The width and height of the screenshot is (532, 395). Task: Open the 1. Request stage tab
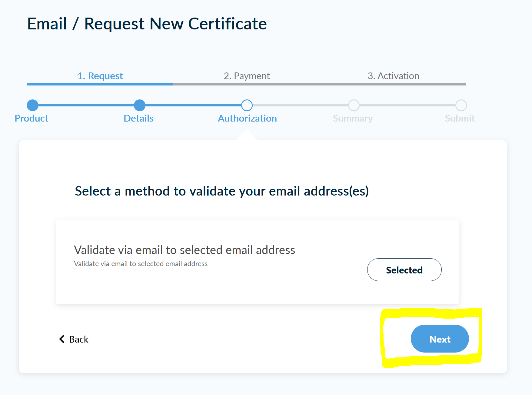pos(100,76)
